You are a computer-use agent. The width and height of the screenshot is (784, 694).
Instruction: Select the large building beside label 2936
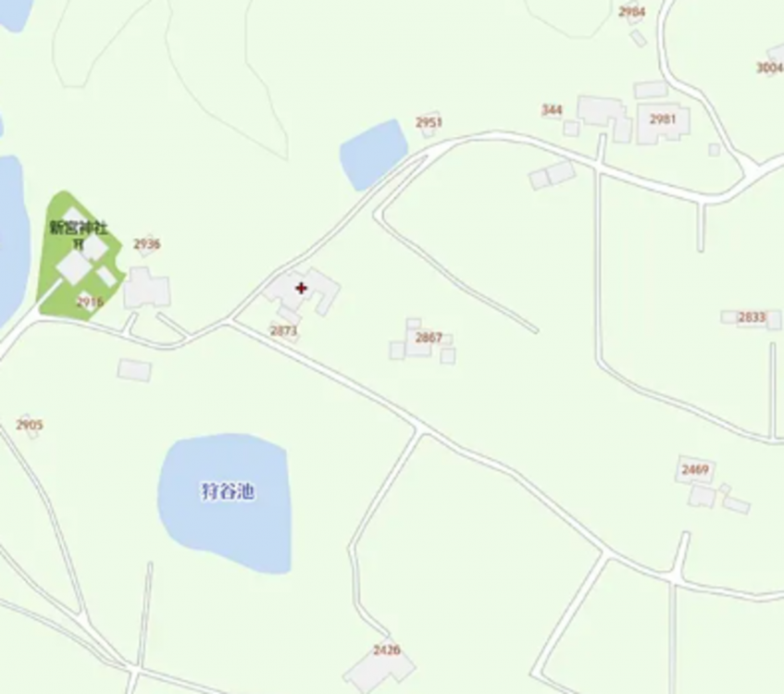[146, 289]
